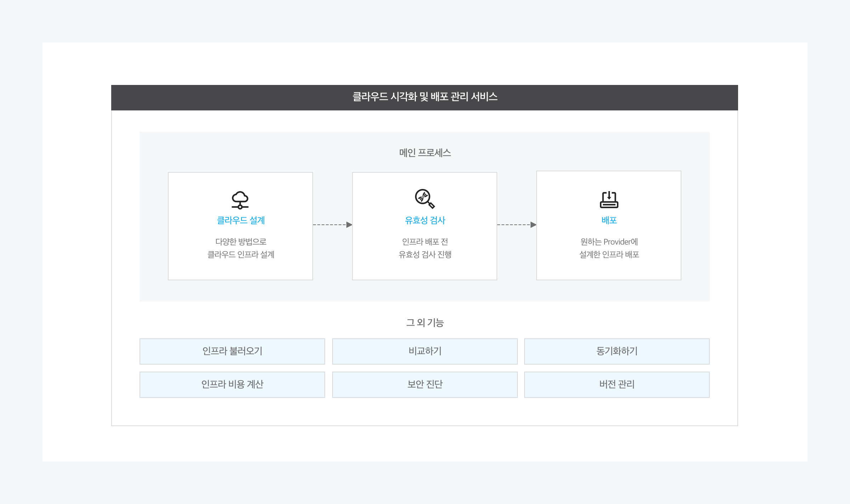Open the 보안 진단 feature box

click(x=425, y=384)
